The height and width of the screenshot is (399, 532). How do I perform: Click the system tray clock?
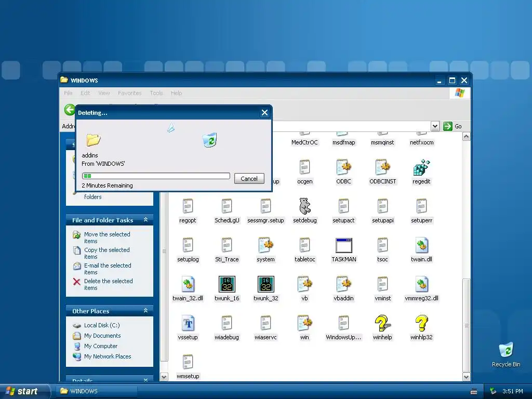point(513,391)
